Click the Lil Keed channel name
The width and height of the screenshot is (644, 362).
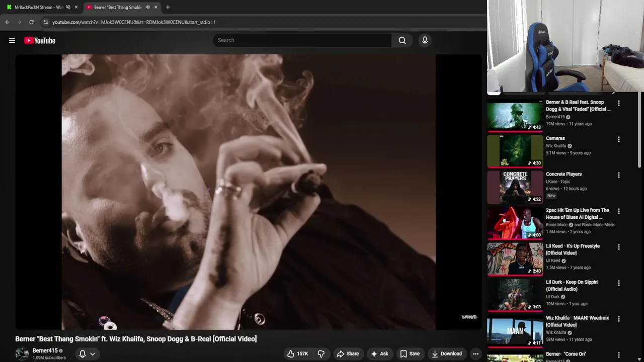(x=553, y=260)
